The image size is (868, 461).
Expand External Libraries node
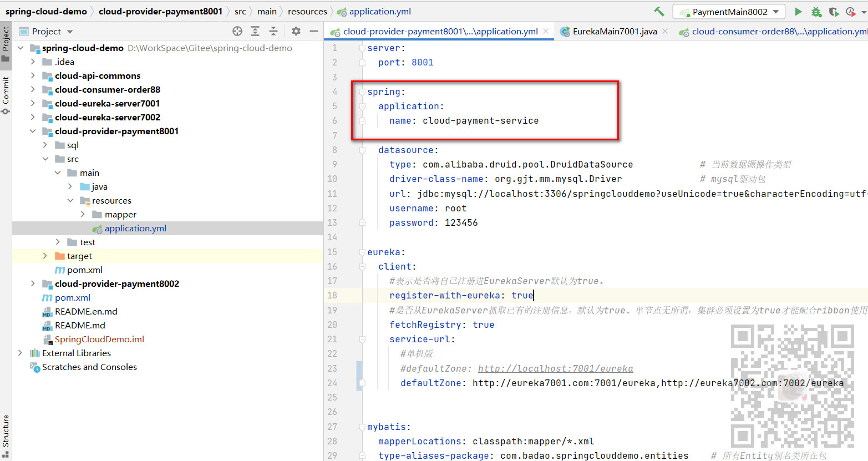click(x=21, y=353)
